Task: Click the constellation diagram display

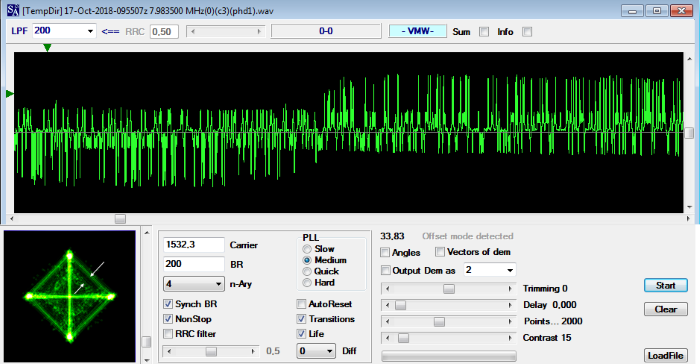Action: pyautogui.click(x=70, y=296)
